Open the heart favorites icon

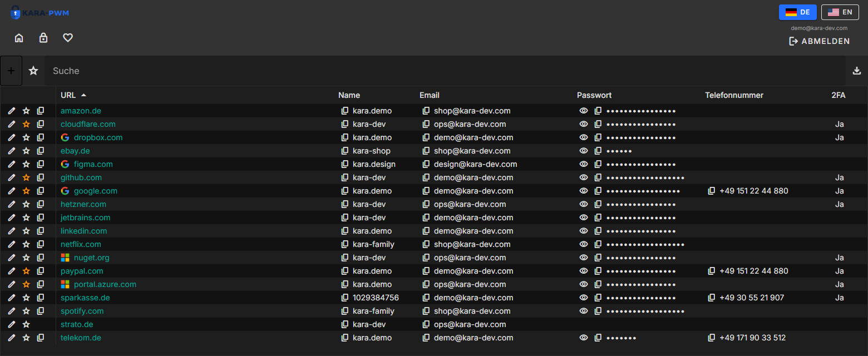(x=68, y=38)
